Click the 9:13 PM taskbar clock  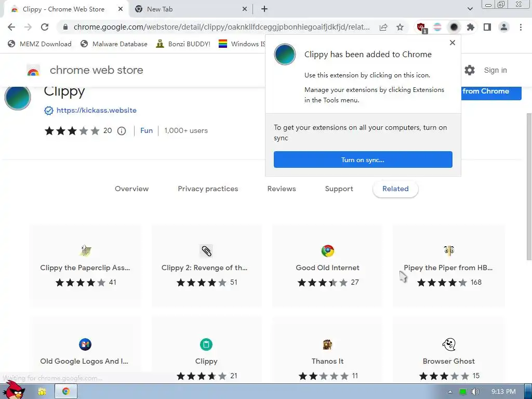[x=503, y=392]
